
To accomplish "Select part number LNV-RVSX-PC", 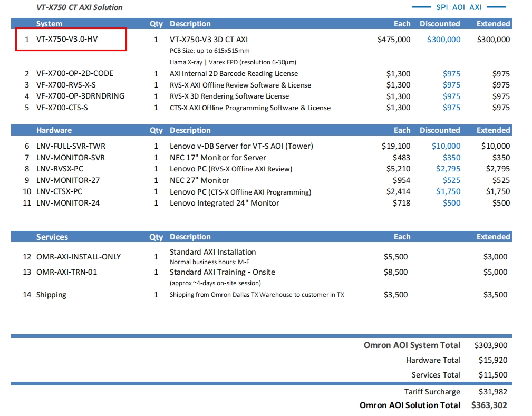I will tap(60, 169).
